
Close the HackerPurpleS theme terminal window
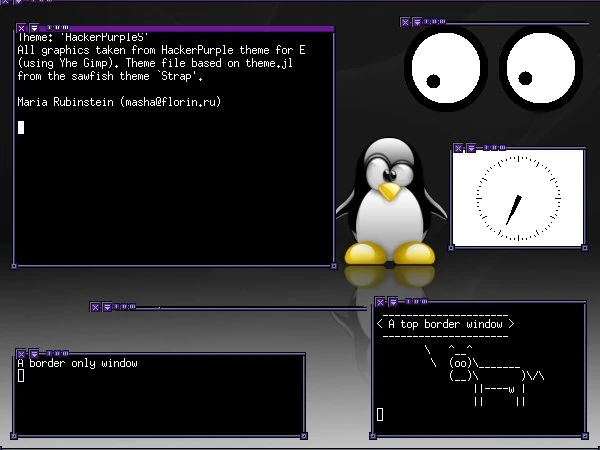(21, 28)
